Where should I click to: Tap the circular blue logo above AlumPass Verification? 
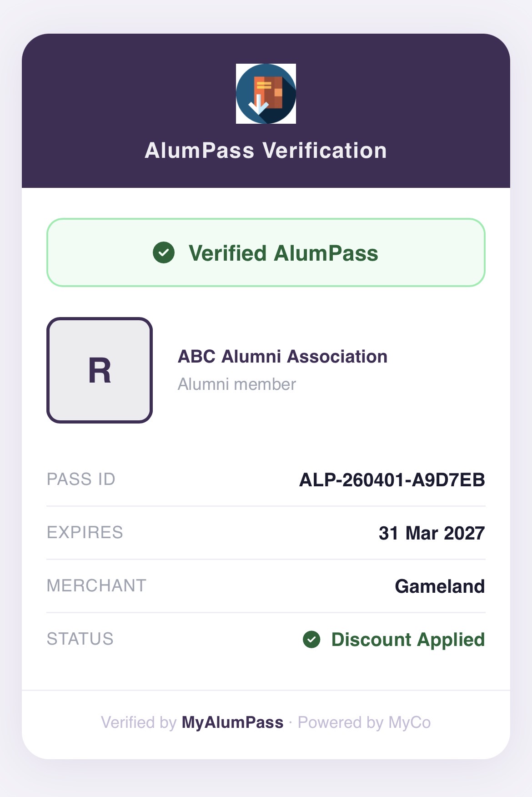266,94
